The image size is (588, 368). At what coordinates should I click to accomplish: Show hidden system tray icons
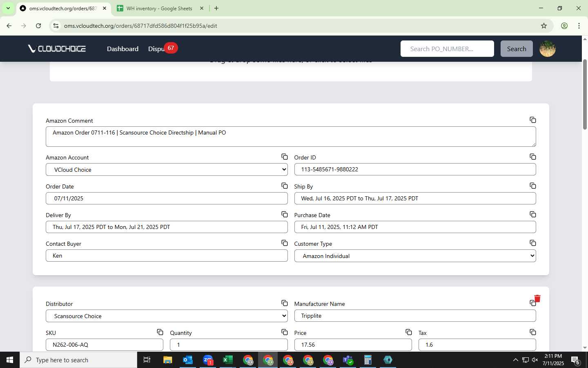[515, 360]
